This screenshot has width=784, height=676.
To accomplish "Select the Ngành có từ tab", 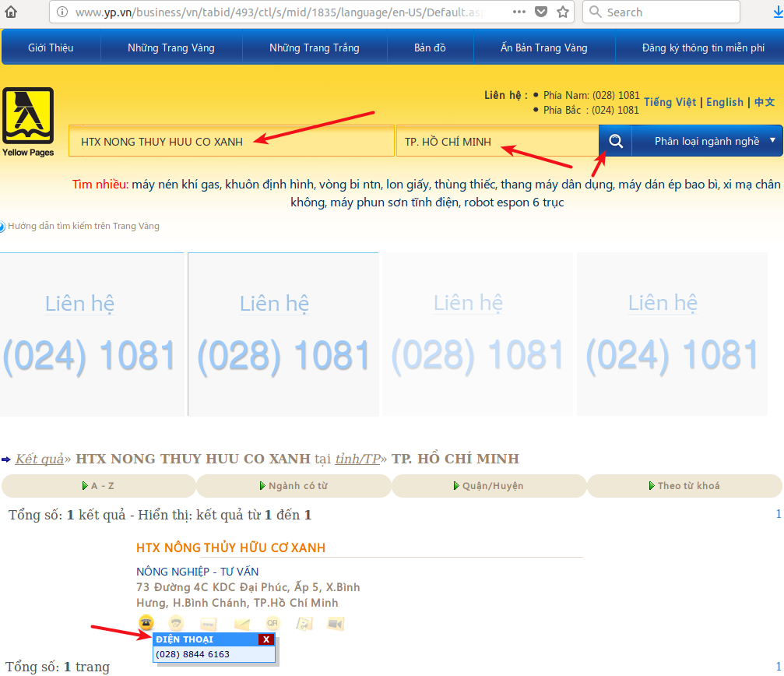I will pos(294,485).
